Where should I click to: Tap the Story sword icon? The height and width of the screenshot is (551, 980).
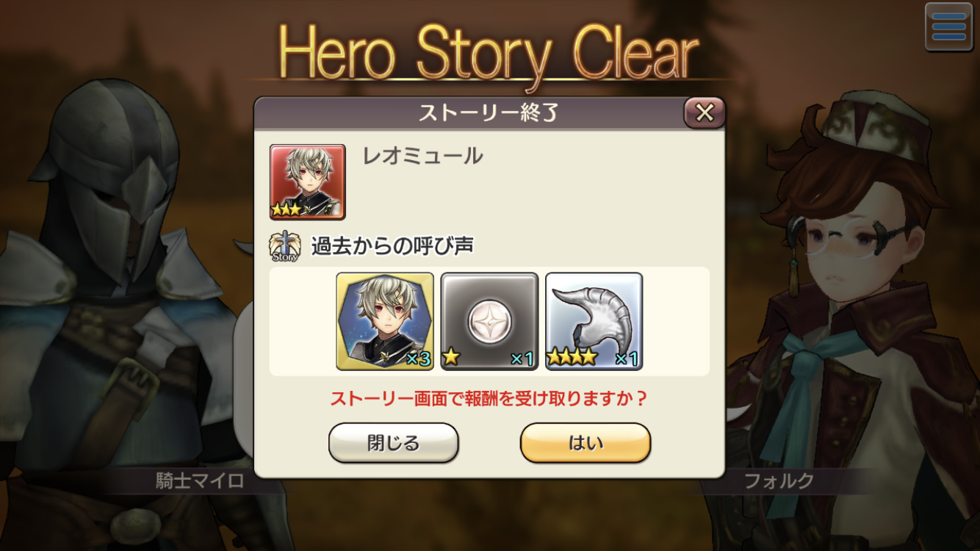285,246
